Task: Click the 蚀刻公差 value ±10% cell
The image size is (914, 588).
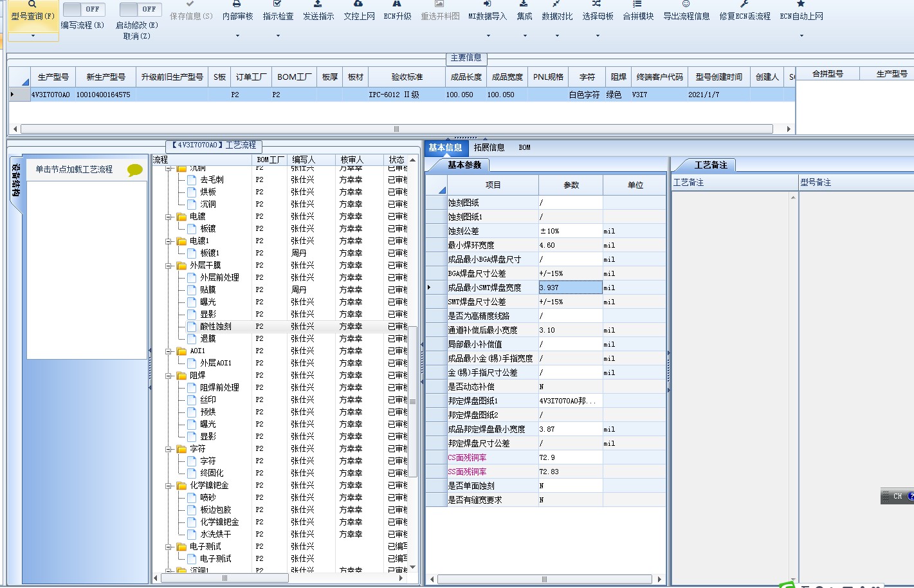Action: point(570,231)
